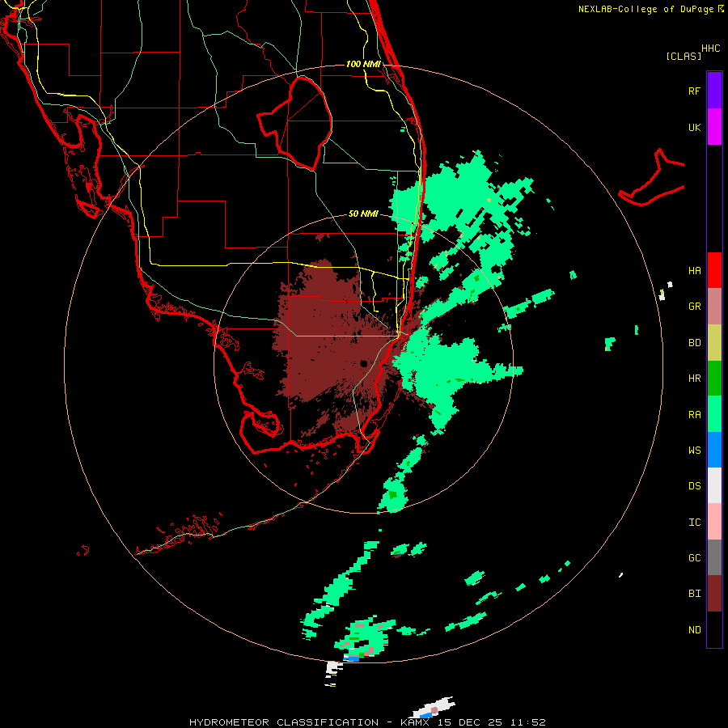Click the NEXLAB-College of DuPage title
Image resolution: width=728 pixels, height=728 pixels.
(645, 9)
